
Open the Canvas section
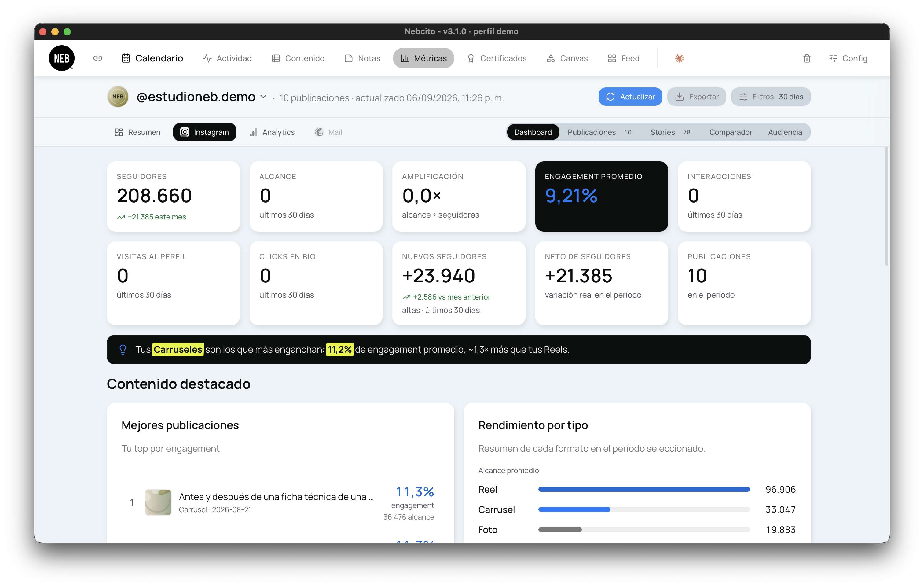567,58
